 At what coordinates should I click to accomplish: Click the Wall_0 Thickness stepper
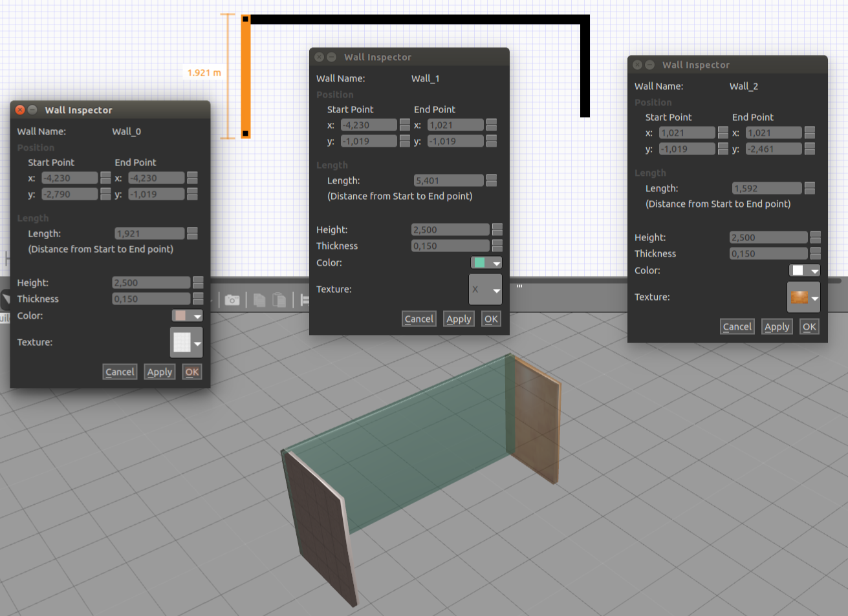pyautogui.click(x=198, y=299)
